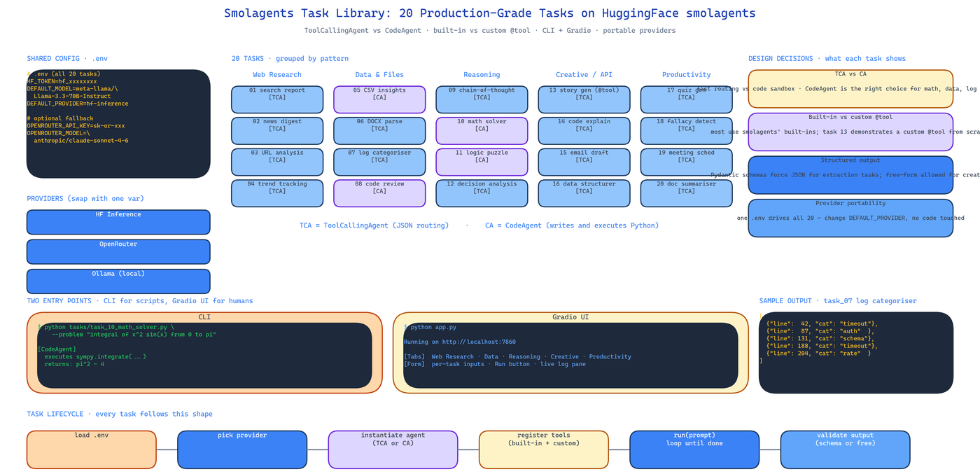980x474 pixels.
Task: Select the 02 news digest task box
Action: (277, 131)
